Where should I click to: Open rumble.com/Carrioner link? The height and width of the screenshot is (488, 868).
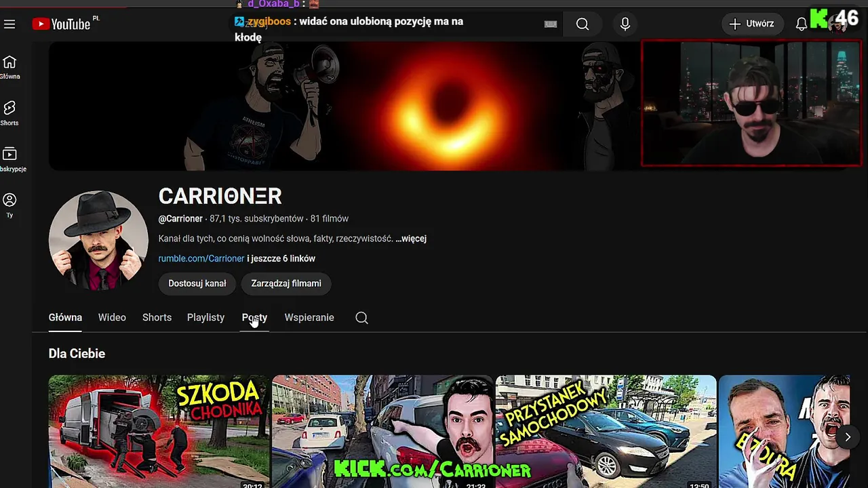tap(201, 258)
